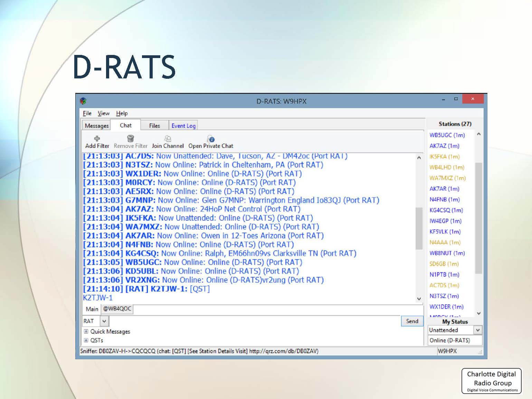Viewport: 532px width, 399px height.
Task: Click the Join Channel icon
Action: point(168,139)
